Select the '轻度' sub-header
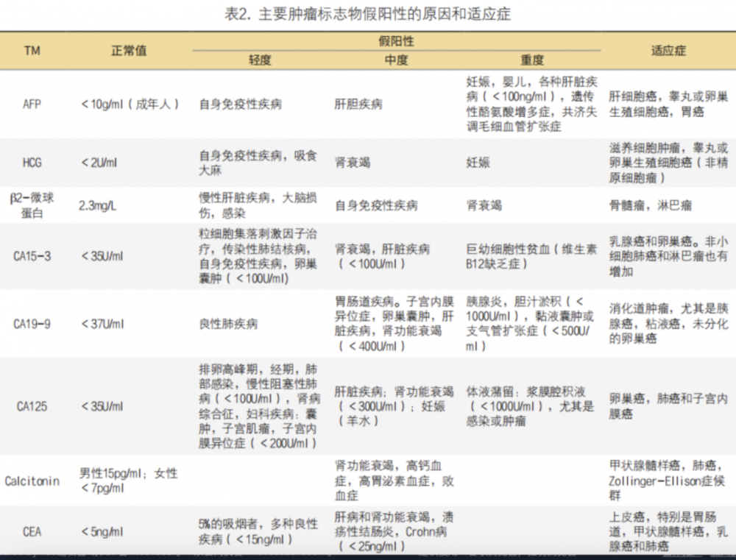 coord(260,60)
